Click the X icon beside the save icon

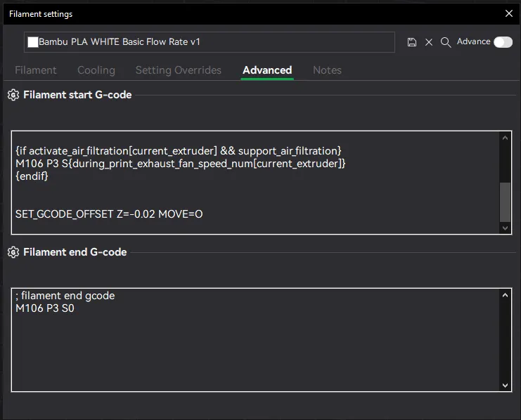(429, 42)
